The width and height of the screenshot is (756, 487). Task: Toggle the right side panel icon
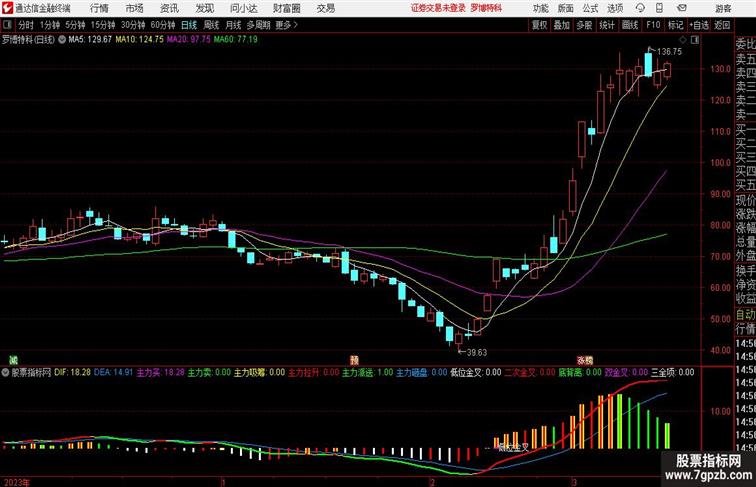(695, 40)
